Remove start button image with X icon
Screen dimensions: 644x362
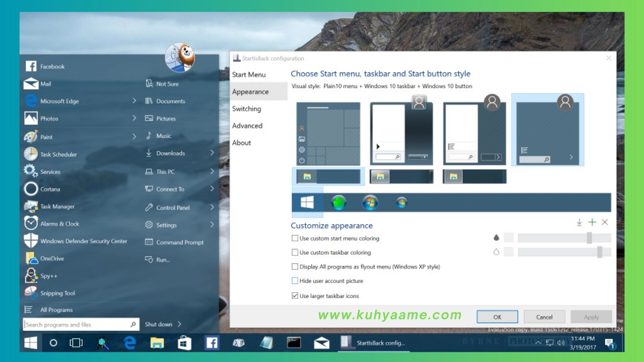click(x=605, y=222)
